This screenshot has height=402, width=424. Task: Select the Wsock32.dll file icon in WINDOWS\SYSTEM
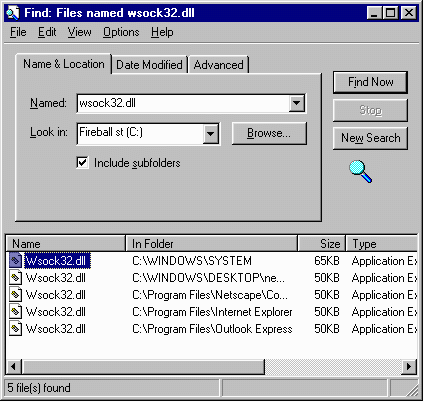(x=15, y=261)
